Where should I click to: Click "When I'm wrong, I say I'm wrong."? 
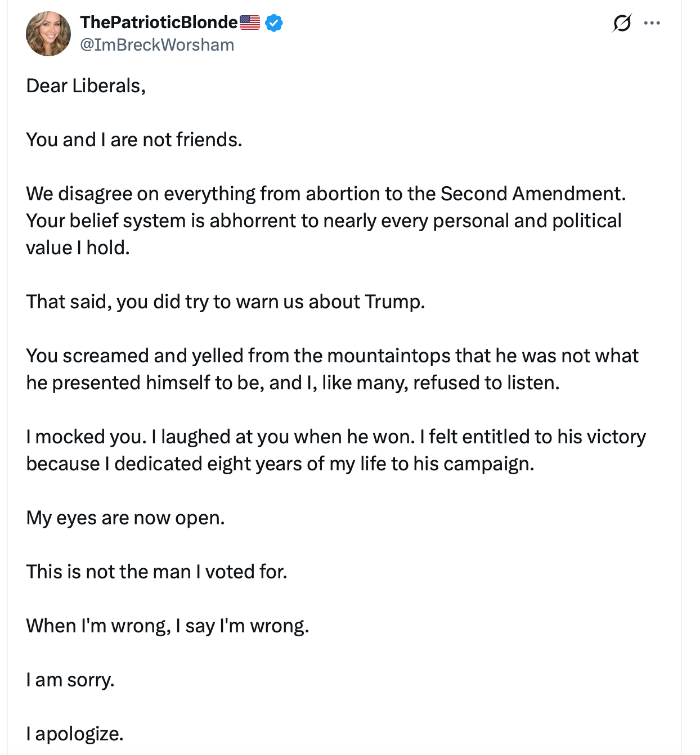168,626
